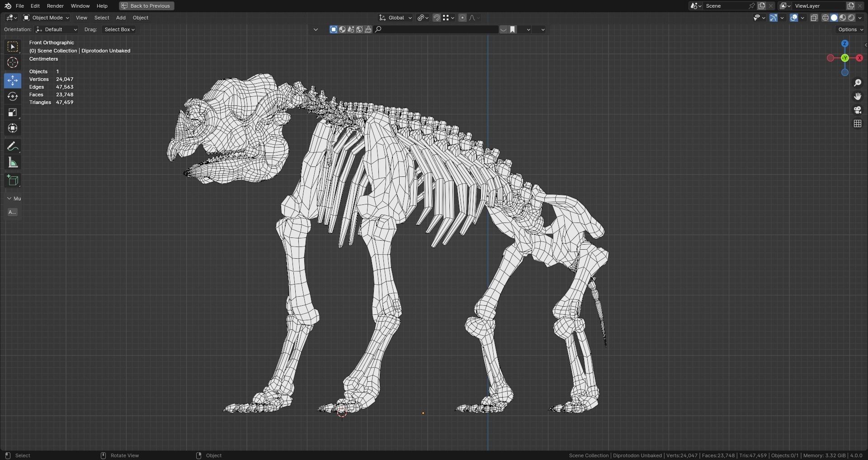
Task: Open the viewport Select menu
Action: [x=102, y=18]
